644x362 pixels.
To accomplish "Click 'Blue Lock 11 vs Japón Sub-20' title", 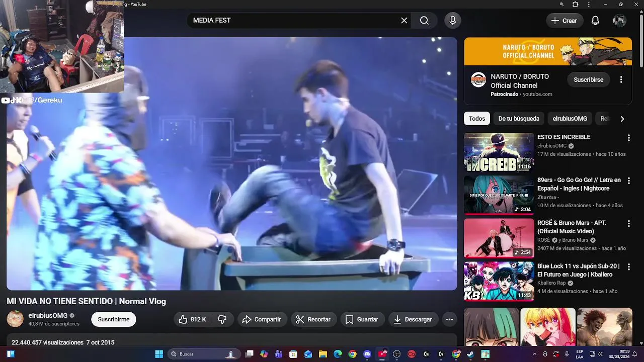I will 579,270.
